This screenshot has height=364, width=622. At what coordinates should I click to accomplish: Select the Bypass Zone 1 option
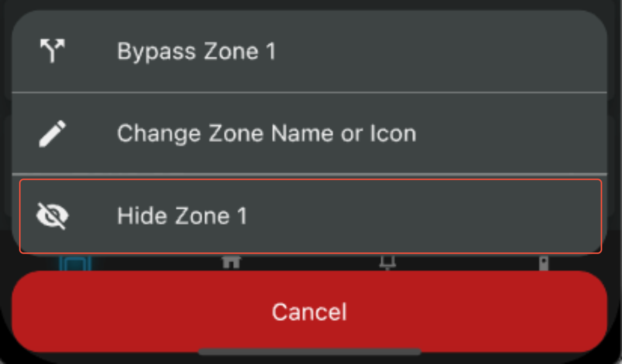196,51
